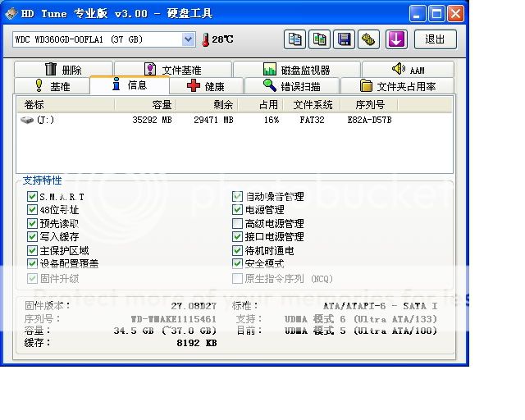525x420 pixels.
Task: Open the 错误扫描 tab
Action: tap(292, 86)
